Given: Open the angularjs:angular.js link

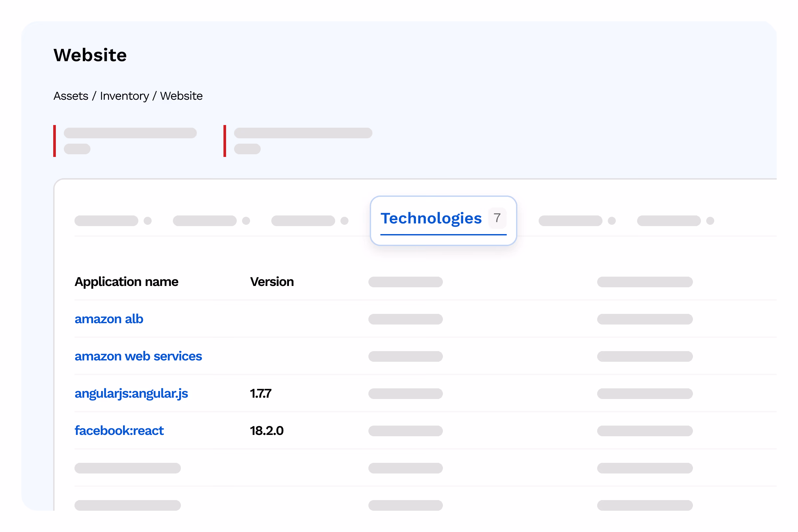Looking at the screenshot, I should (131, 394).
